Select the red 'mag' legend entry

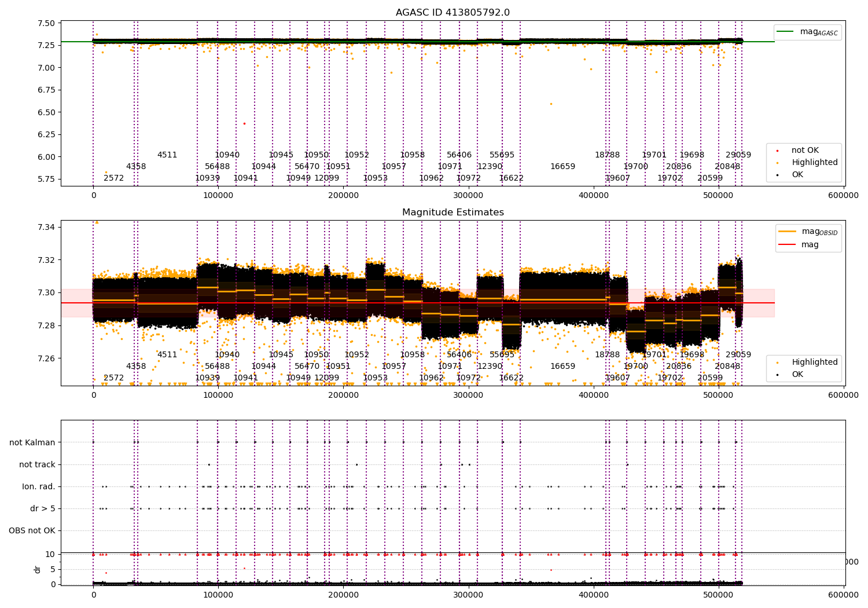pyautogui.click(x=799, y=244)
